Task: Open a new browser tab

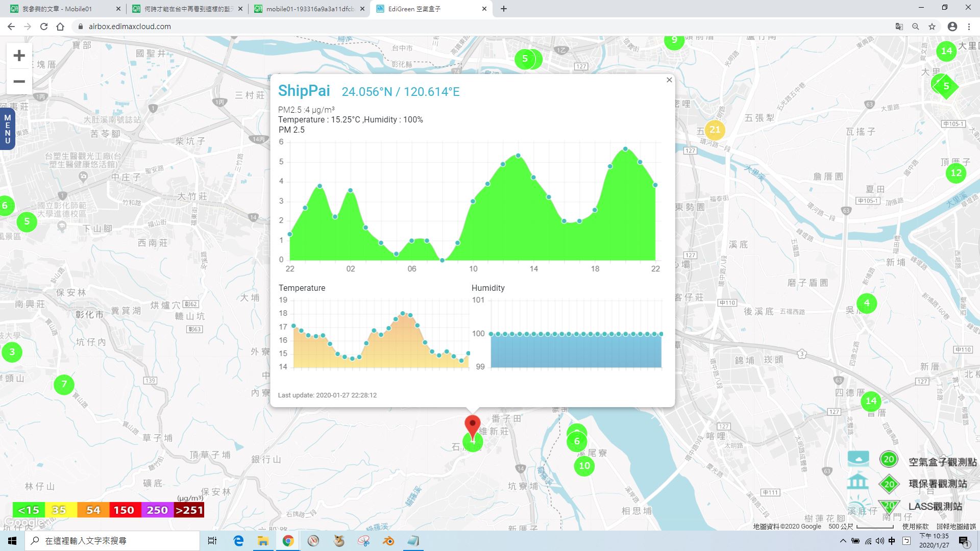Action: tap(504, 9)
